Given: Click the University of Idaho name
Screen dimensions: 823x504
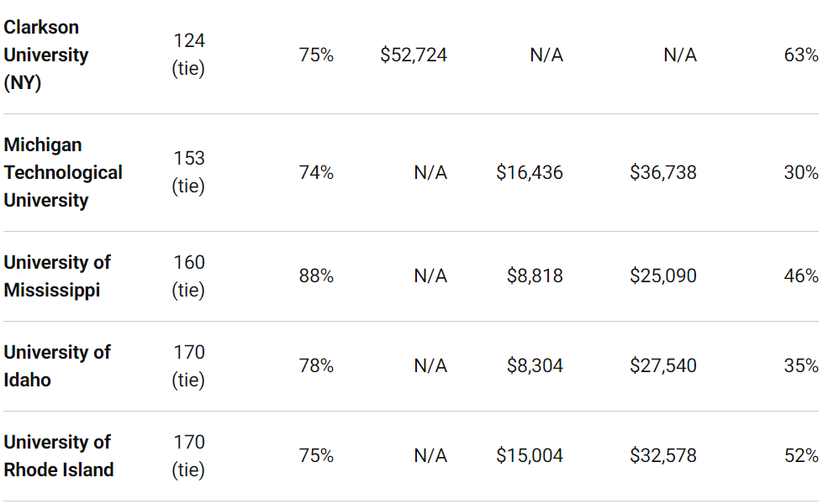Looking at the screenshot, I should 57,366.
